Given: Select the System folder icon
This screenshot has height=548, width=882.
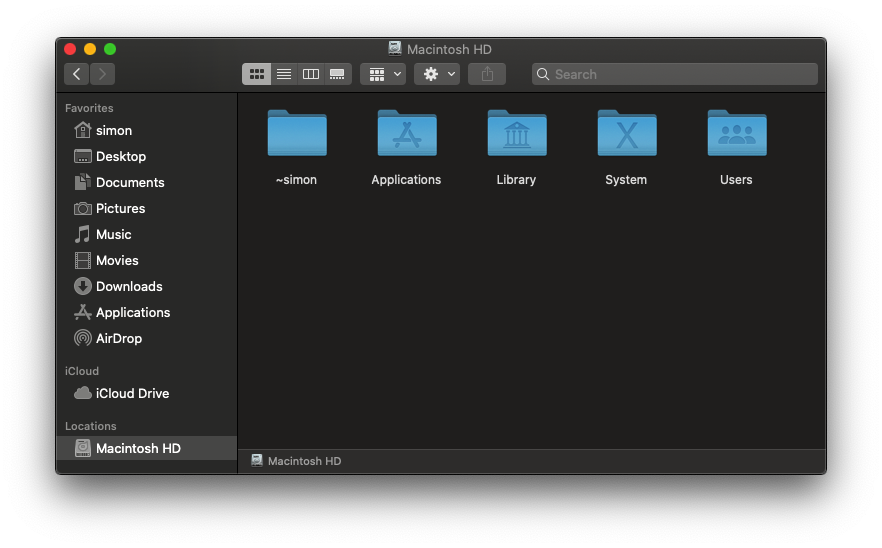Looking at the screenshot, I should coord(627,133).
